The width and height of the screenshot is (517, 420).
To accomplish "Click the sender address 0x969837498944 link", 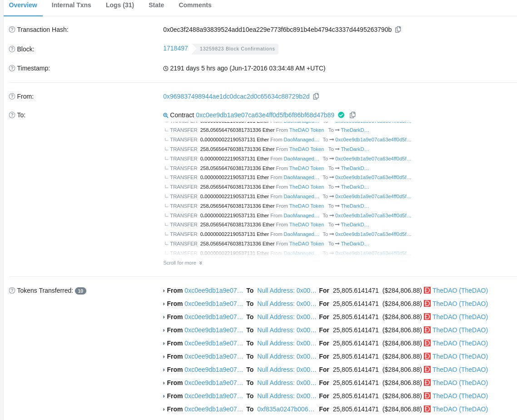I will (236, 96).
